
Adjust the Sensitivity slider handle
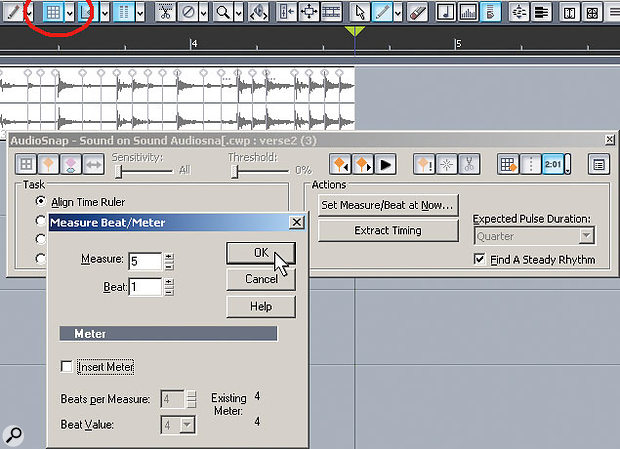click(x=118, y=171)
